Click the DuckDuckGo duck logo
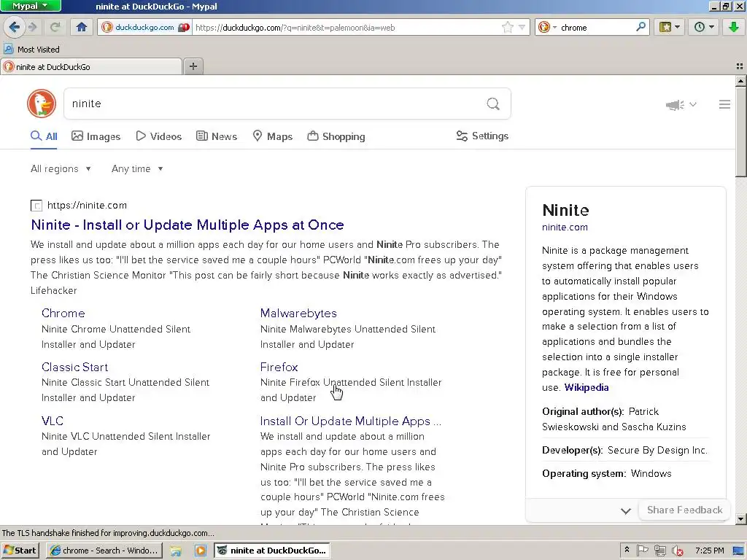 pos(42,104)
